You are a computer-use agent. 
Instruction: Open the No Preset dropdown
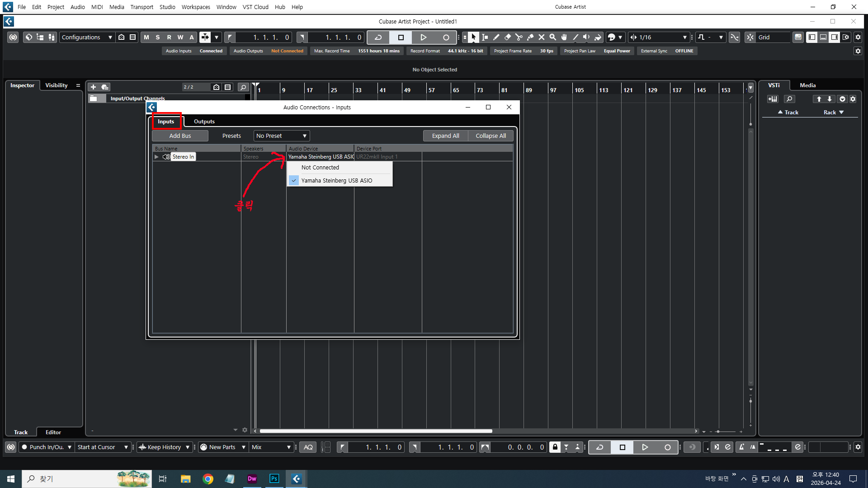click(x=282, y=136)
